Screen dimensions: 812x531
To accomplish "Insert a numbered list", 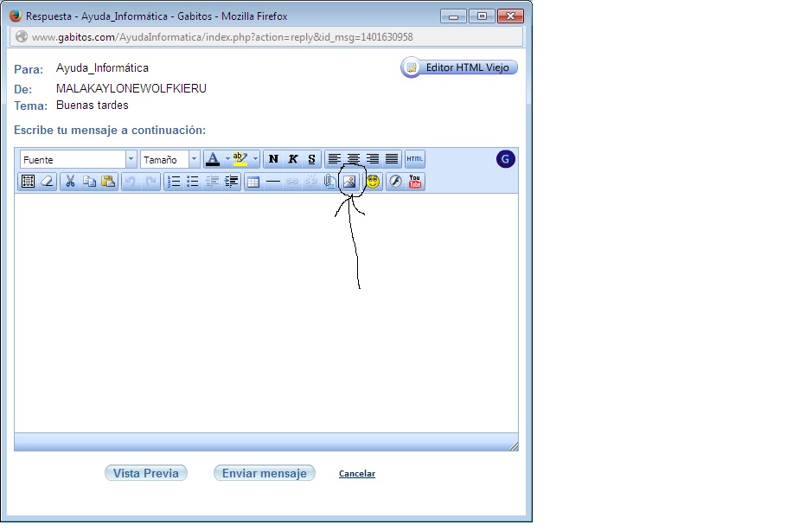I will [174, 182].
